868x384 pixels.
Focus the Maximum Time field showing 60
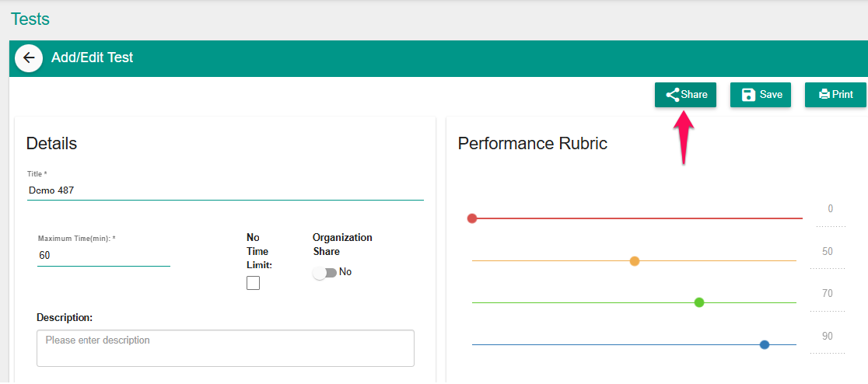(x=103, y=256)
